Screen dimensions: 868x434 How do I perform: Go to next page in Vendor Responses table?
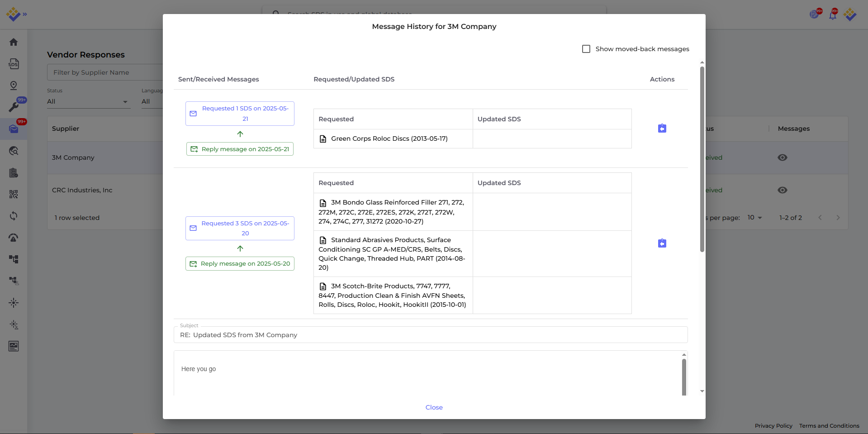[x=838, y=218]
